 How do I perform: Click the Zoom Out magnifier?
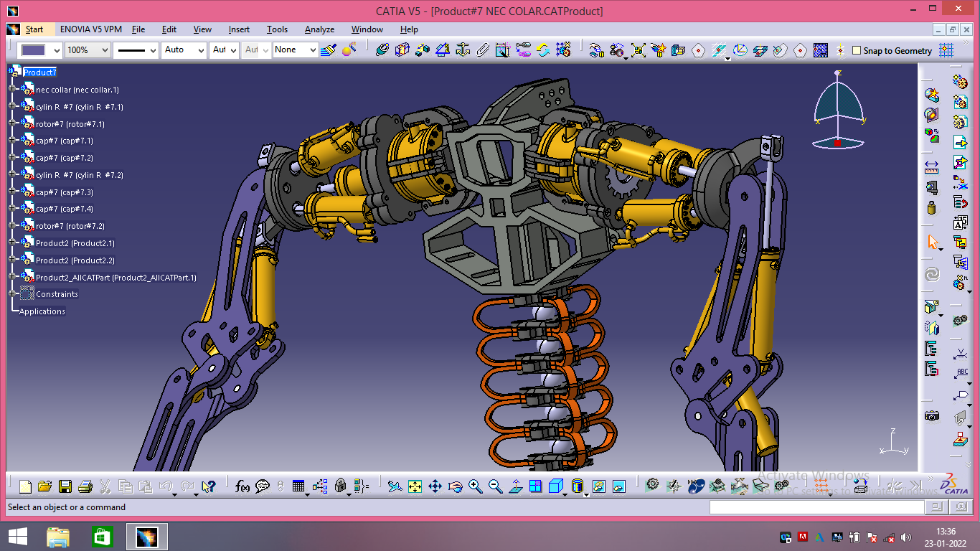coord(495,486)
